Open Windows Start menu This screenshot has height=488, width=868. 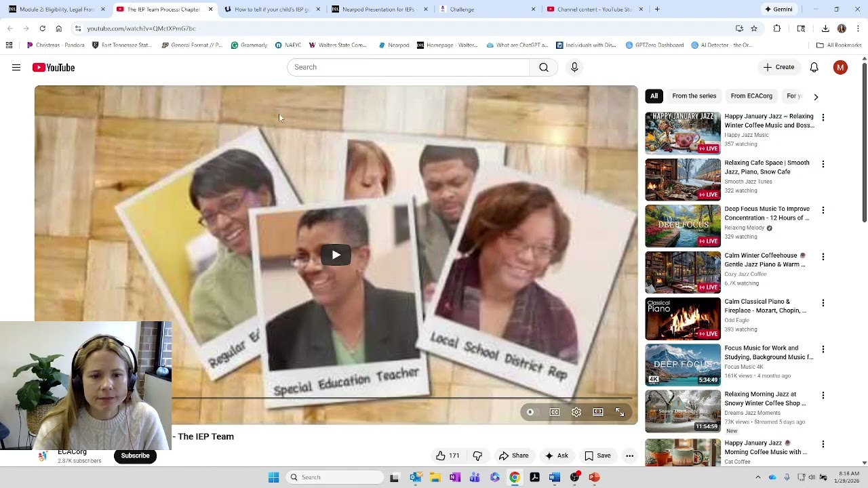273,477
